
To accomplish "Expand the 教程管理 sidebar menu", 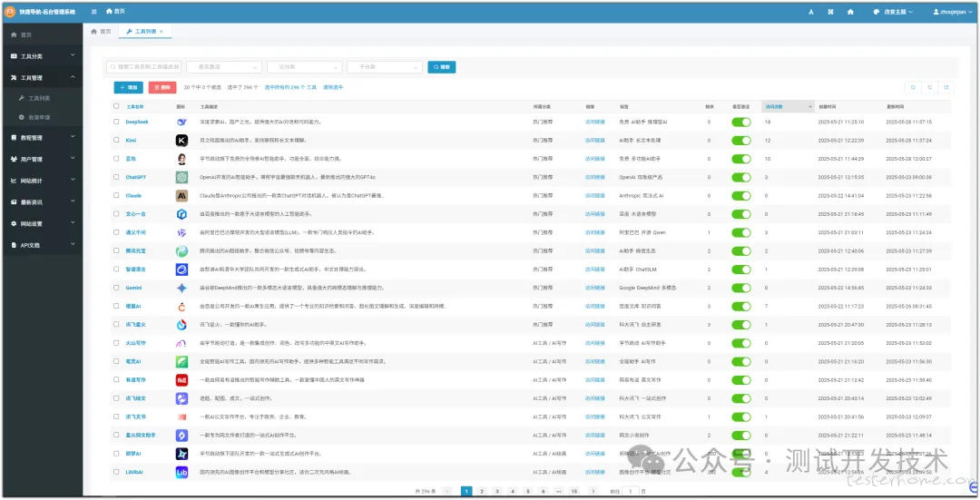I will click(43, 138).
